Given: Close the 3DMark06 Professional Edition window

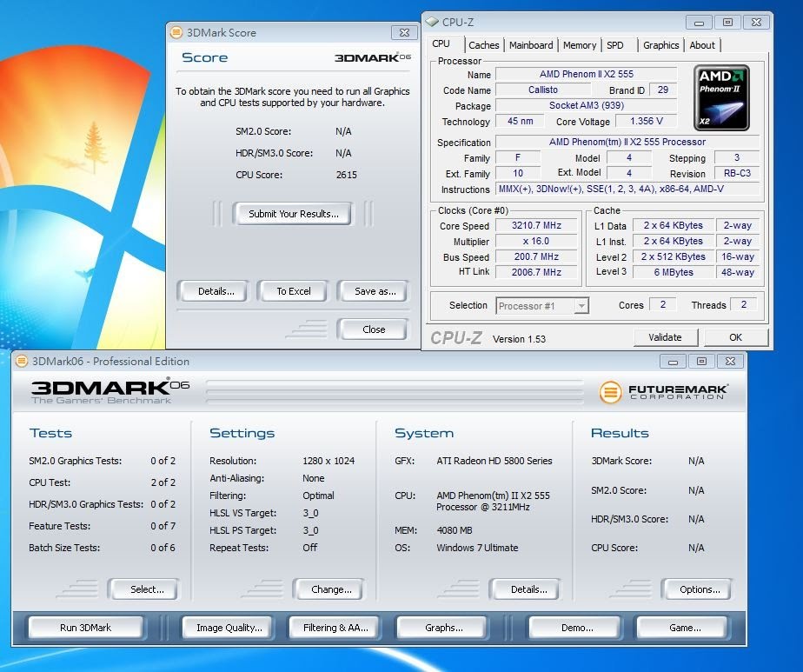Looking at the screenshot, I should click(x=730, y=362).
